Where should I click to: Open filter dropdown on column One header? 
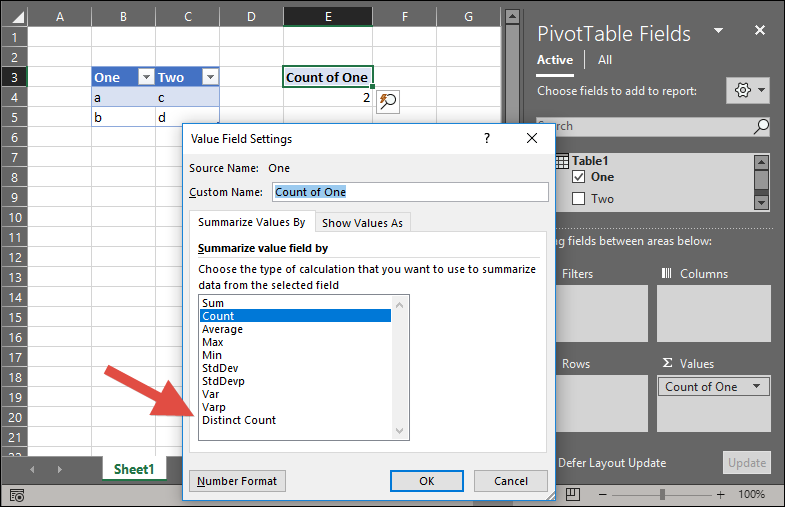pyautogui.click(x=145, y=78)
